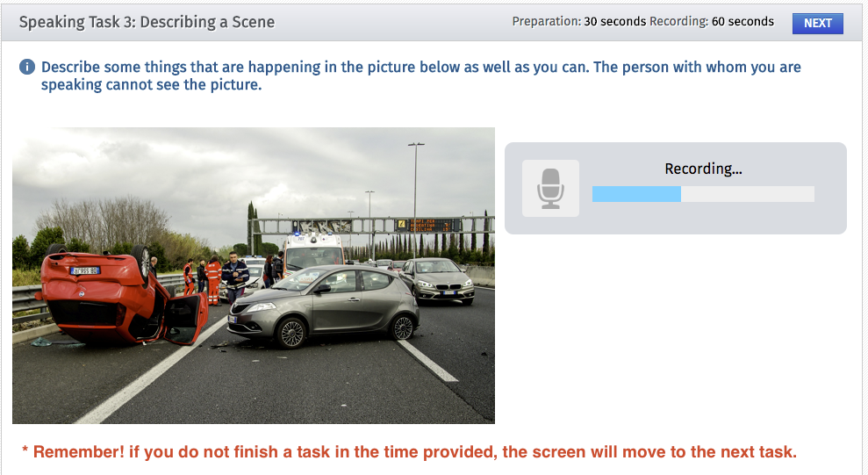
Task: Click the gray hatchback car in the picture
Action: point(323,305)
